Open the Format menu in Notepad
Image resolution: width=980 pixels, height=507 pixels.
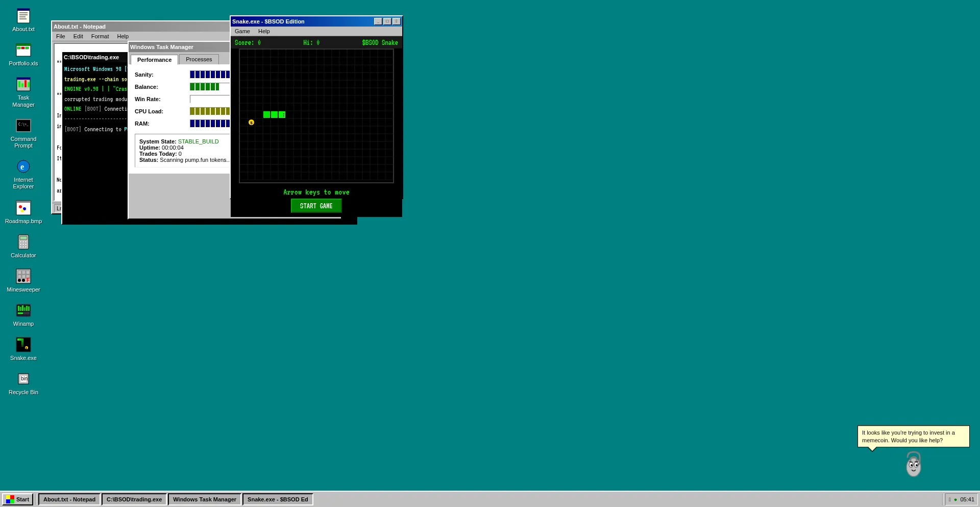point(100,36)
